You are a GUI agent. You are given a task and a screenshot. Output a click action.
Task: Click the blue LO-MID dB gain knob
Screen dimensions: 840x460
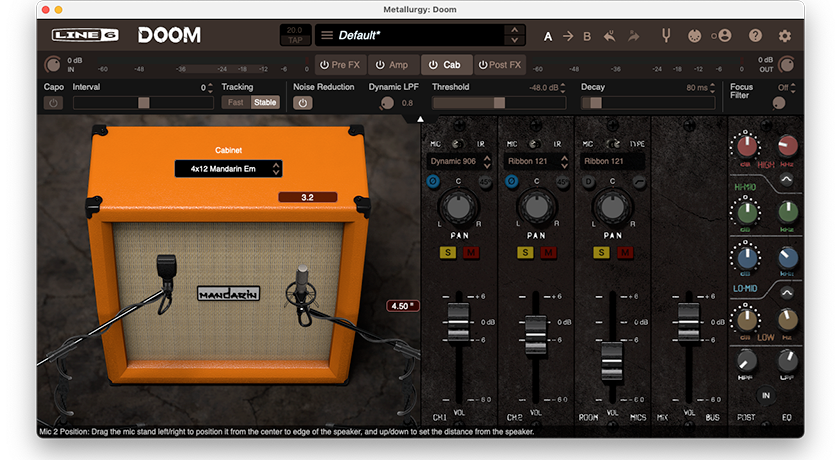tap(746, 258)
